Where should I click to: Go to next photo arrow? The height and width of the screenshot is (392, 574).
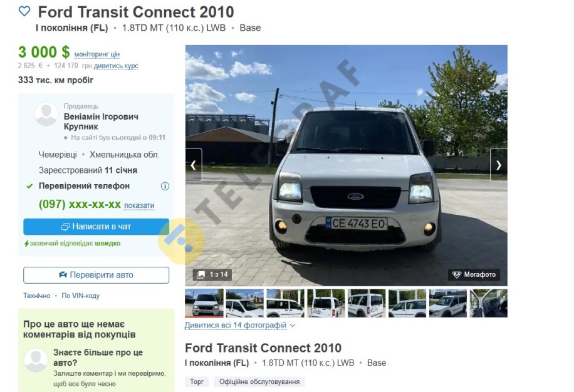(499, 165)
